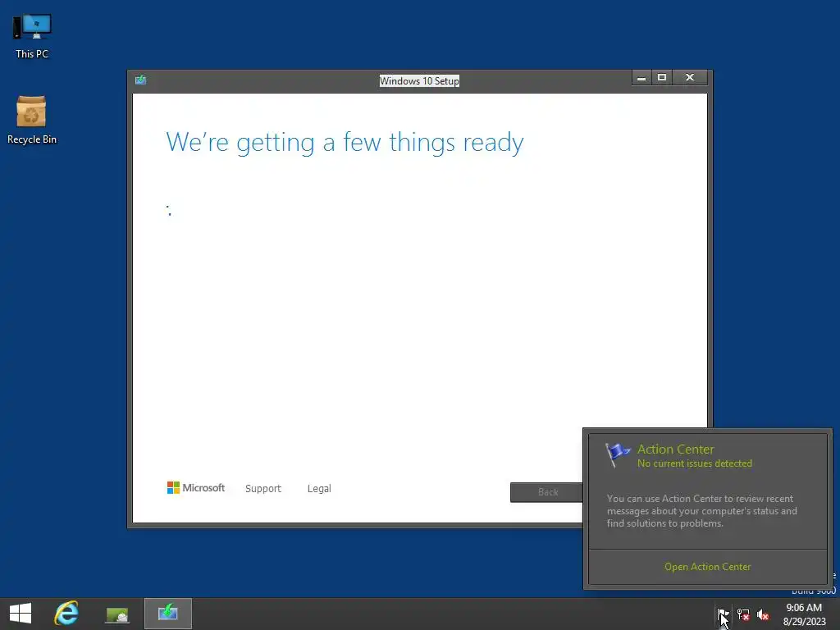Click 'No current issues detected' text
The width and height of the screenshot is (840, 630).
click(x=694, y=463)
